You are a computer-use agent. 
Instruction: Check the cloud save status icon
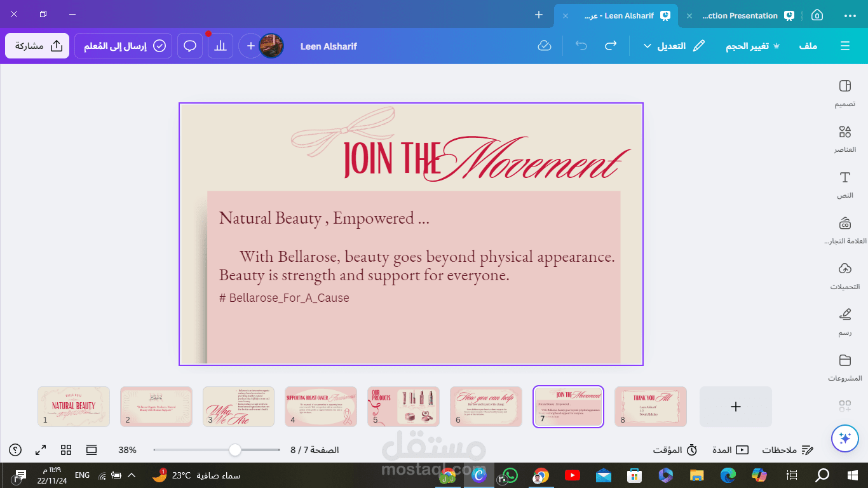pos(545,46)
